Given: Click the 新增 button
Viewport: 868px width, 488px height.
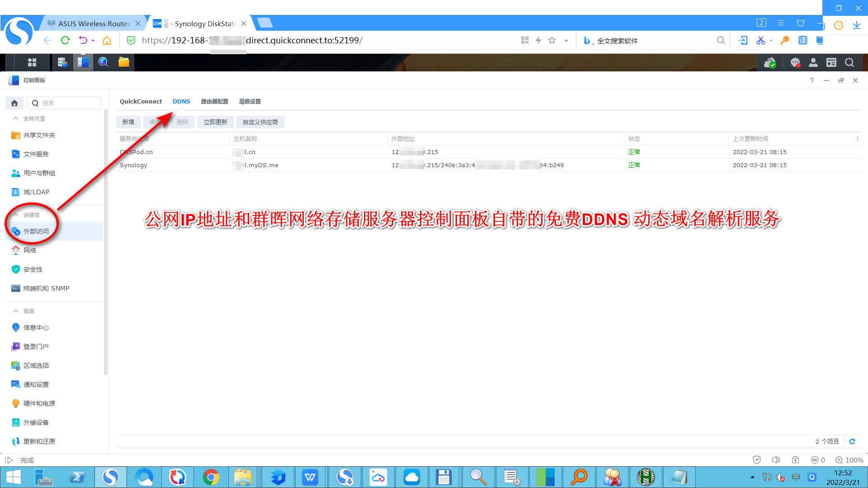Looking at the screenshot, I should (x=128, y=122).
